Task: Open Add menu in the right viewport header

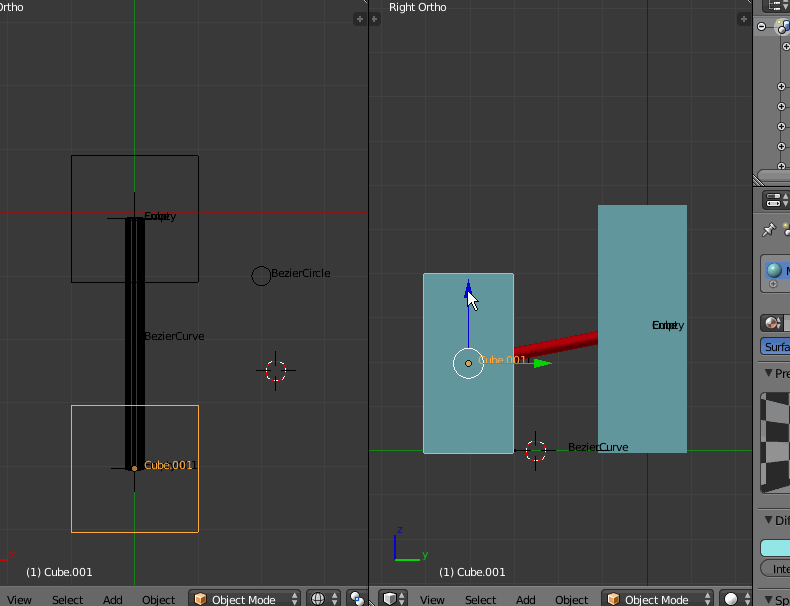Action: coord(525,599)
